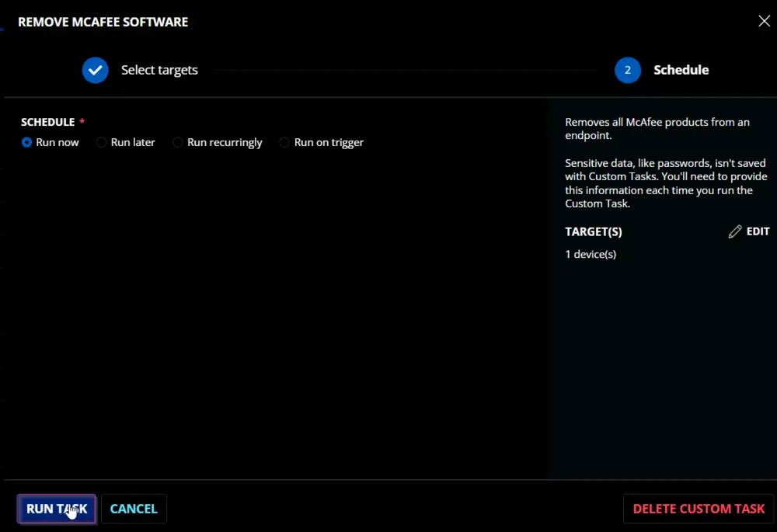Click the SCHEDULE field label
This screenshot has width=777, height=532.
tap(48, 122)
